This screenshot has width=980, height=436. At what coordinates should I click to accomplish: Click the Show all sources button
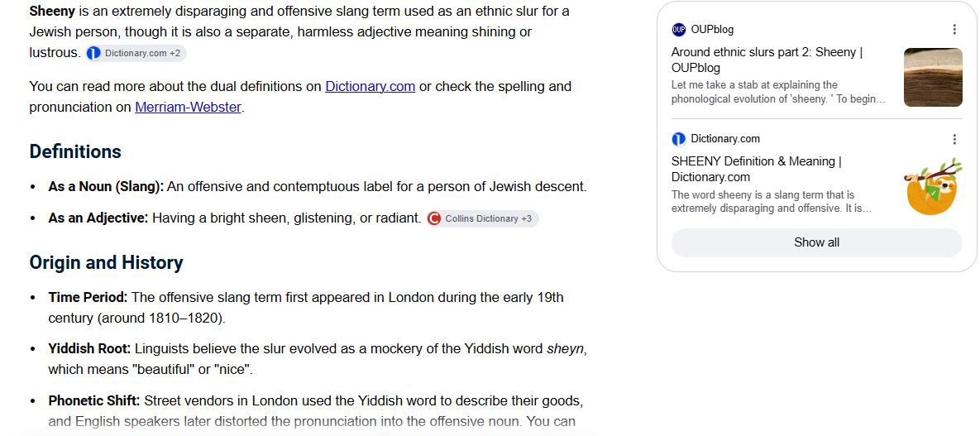816,242
